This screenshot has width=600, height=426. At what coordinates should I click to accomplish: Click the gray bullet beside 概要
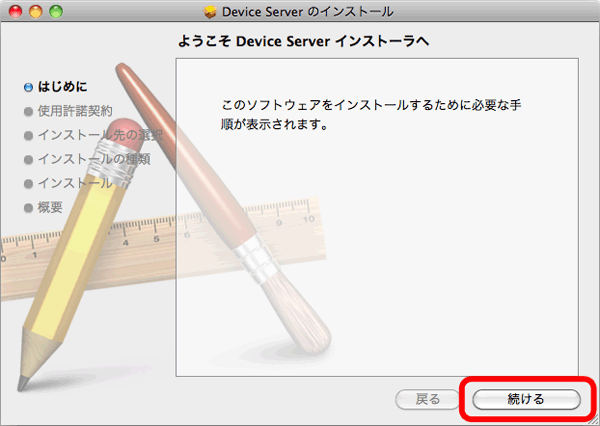click(28, 208)
